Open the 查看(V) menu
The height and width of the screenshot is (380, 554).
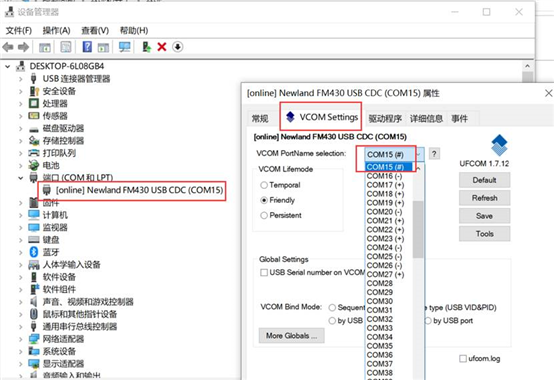(95, 31)
